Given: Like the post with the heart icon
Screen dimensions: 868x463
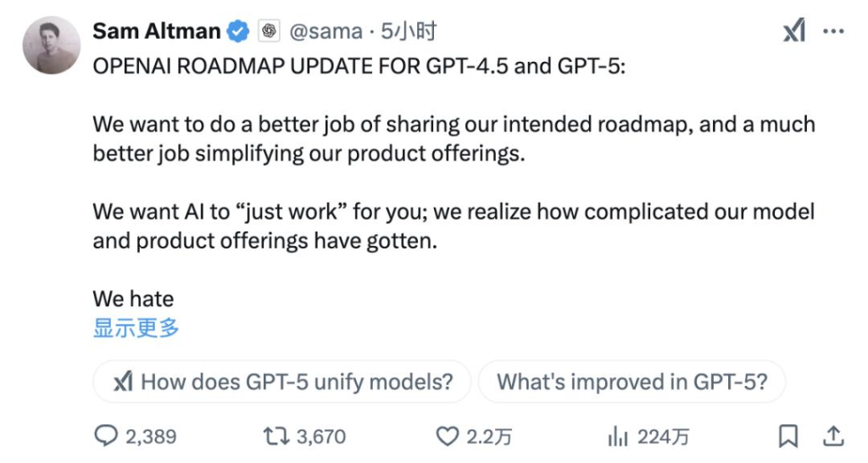Looking at the screenshot, I should tap(447, 436).
